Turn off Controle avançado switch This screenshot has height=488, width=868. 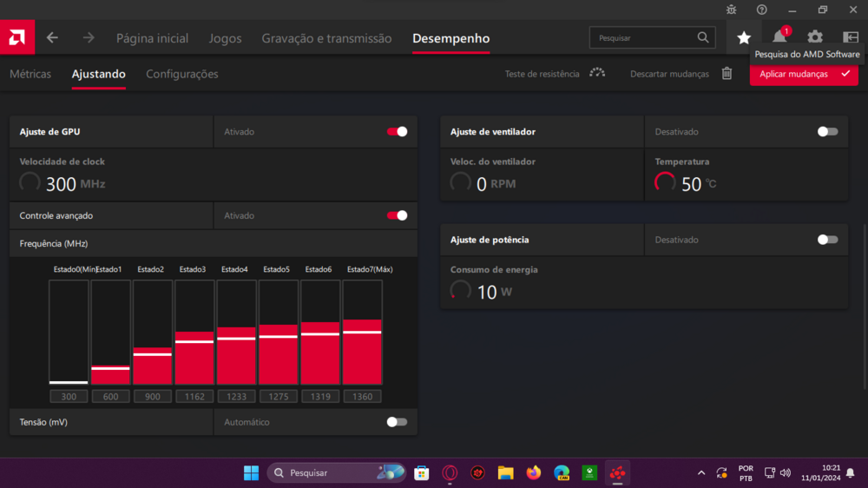[x=397, y=215]
